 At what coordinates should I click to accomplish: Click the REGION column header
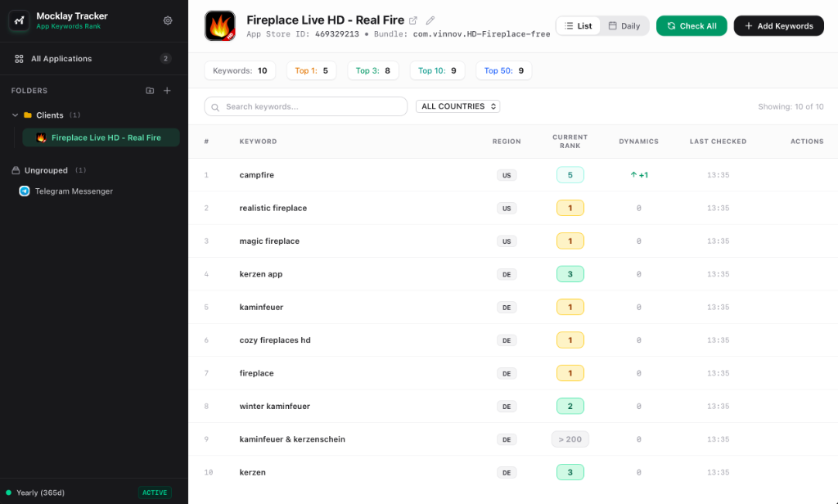click(507, 142)
